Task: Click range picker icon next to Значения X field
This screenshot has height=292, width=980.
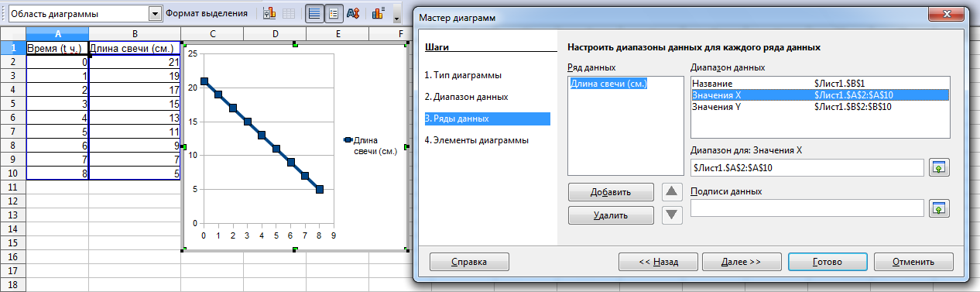Action: pyautogui.click(x=939, y=167)
